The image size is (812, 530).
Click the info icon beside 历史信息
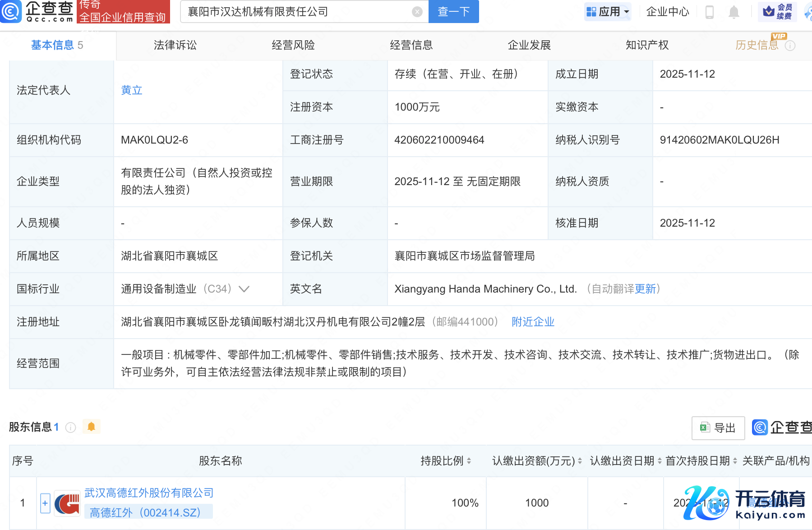(790, 46)
